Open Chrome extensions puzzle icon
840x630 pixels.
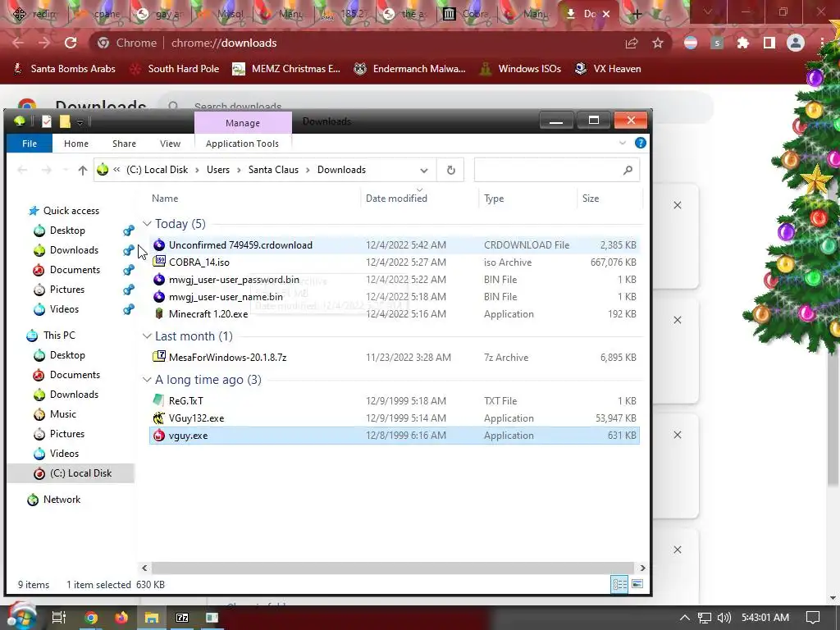click(742, 43)
